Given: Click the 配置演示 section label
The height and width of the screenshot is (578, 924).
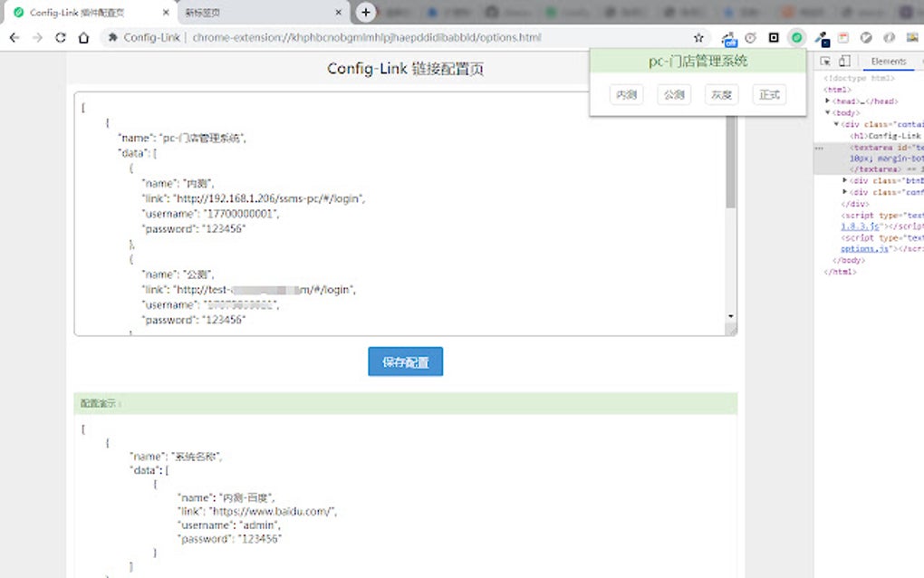Looking at the screenshot, I should pyautogui.click(x=101, y=403).
